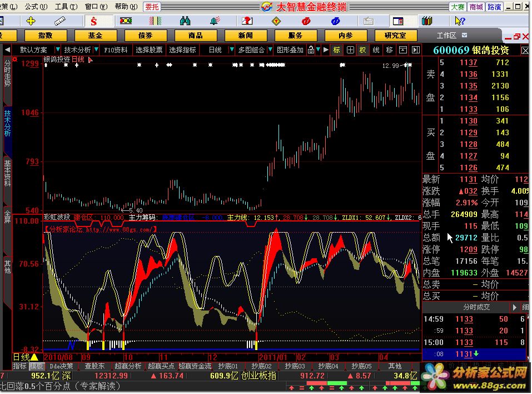This screenshot has width=532, height=394.
Task: Click the 日线 yellow triangle expander
Action: pos(34,358)
